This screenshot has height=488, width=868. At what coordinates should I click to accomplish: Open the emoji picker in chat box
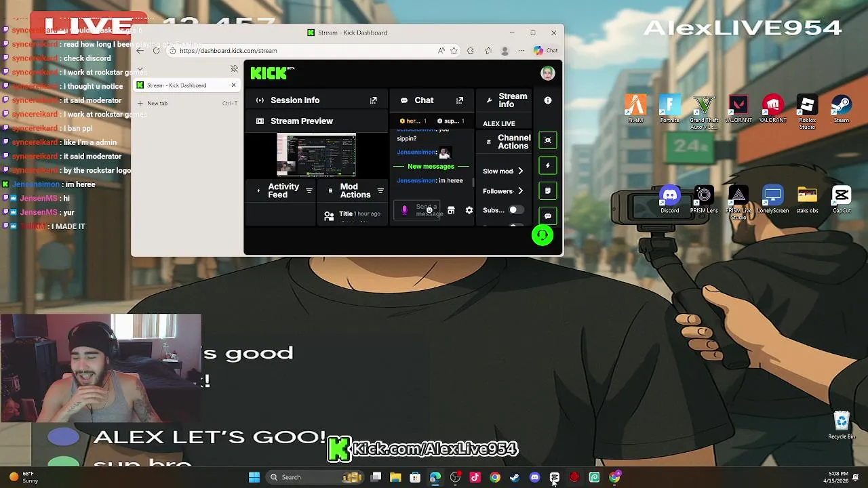pos(429,210)
